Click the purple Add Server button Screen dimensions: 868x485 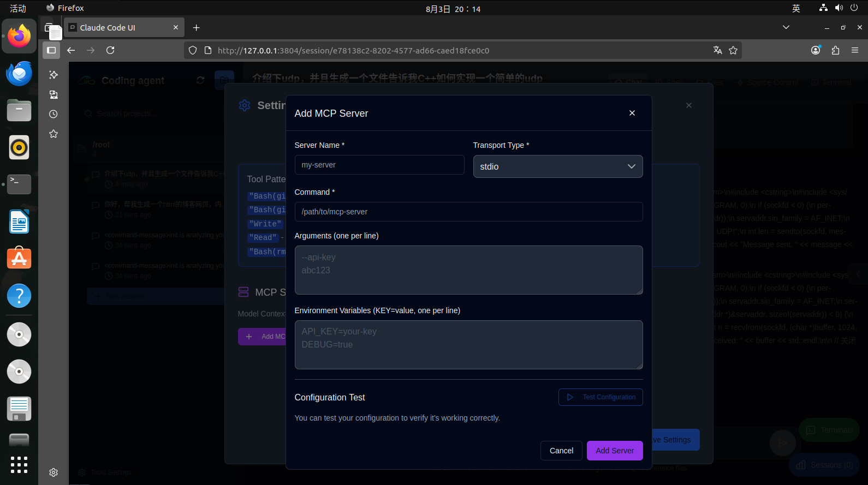(x=615, y=451)
